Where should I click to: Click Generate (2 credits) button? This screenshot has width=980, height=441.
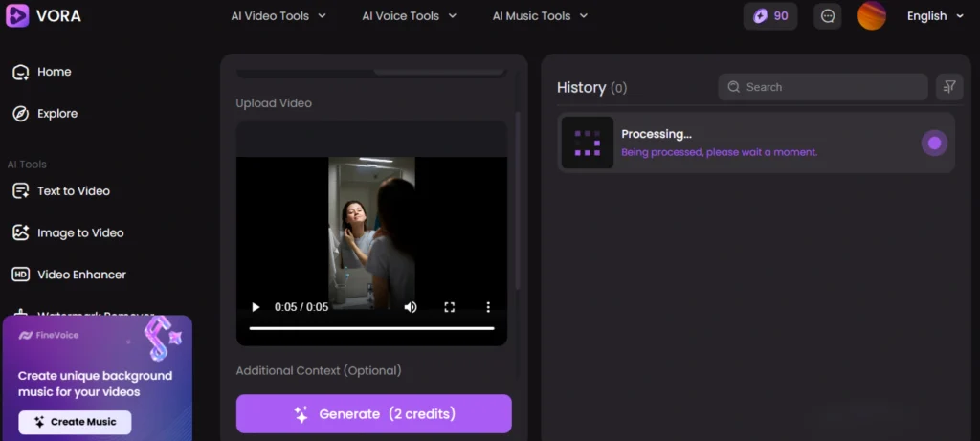pos(374,413)
